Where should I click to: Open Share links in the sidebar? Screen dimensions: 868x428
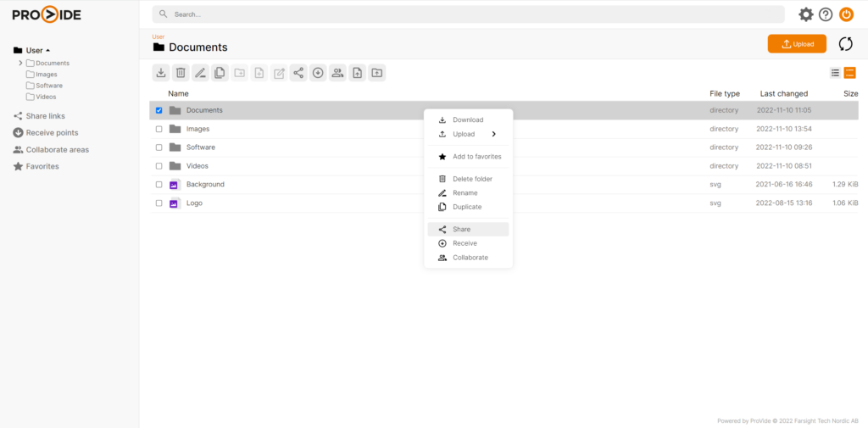pos(39,116)
